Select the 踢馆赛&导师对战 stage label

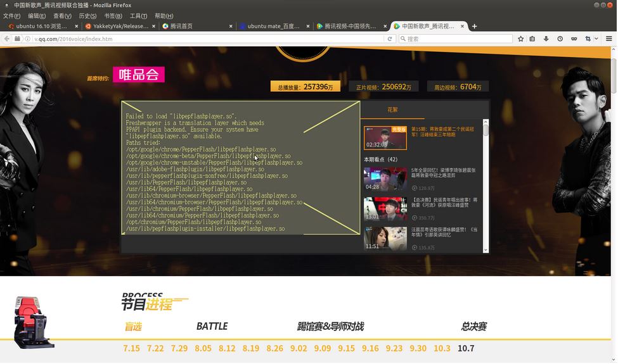[x=330, y=326]
